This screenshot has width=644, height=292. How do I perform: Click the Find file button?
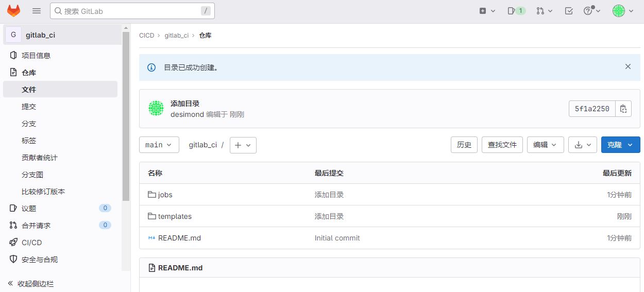[x=502, y=145]
